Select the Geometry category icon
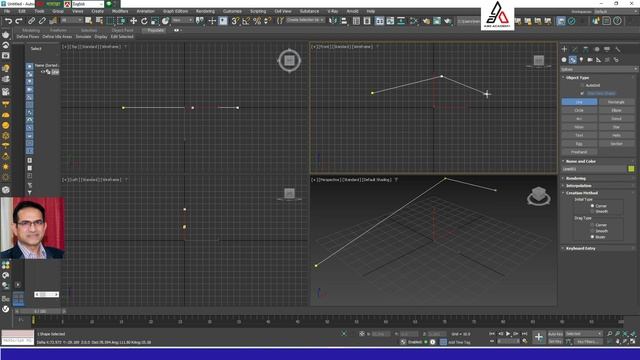The height and width of the screenshot is (360, 640). tap(564, 60)
